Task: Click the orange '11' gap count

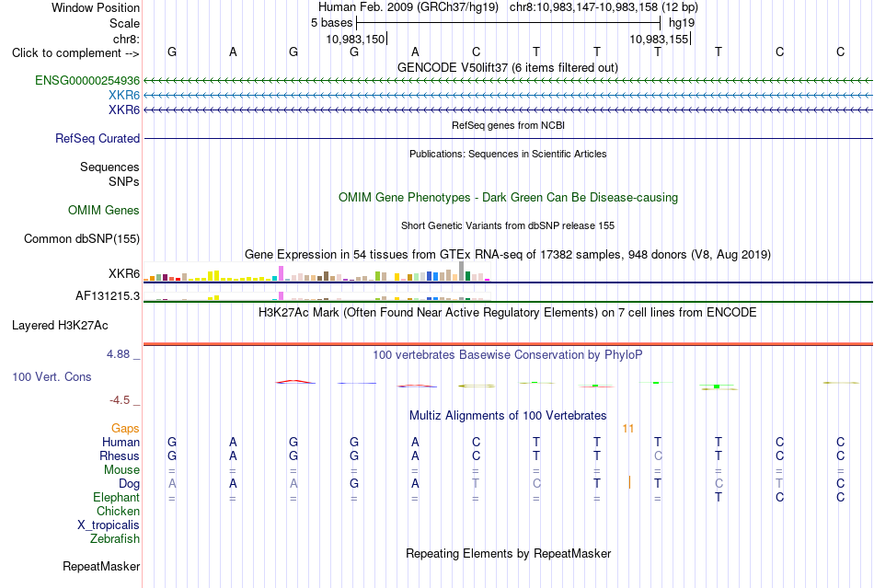Action: 628,428
